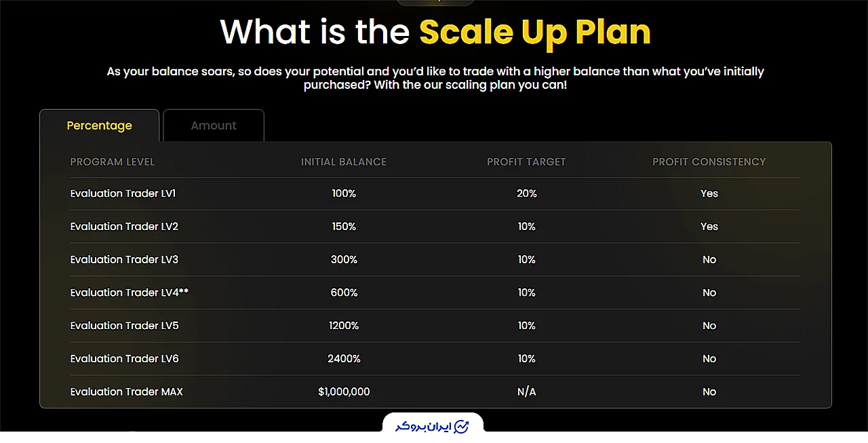Click the Evaluation Trader LV1 row label
The height and width of the screenshot is (443, 868).
point(123,193)
